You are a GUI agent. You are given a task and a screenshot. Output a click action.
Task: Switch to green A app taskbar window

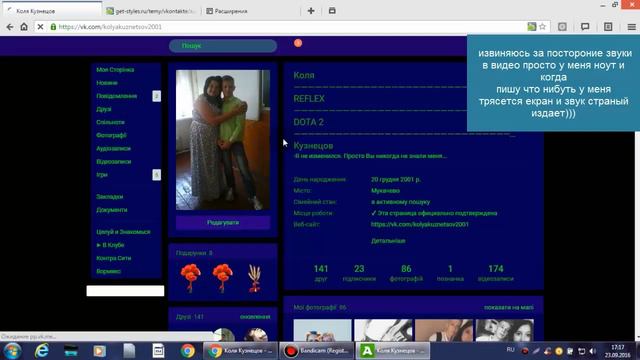[393, 351]
